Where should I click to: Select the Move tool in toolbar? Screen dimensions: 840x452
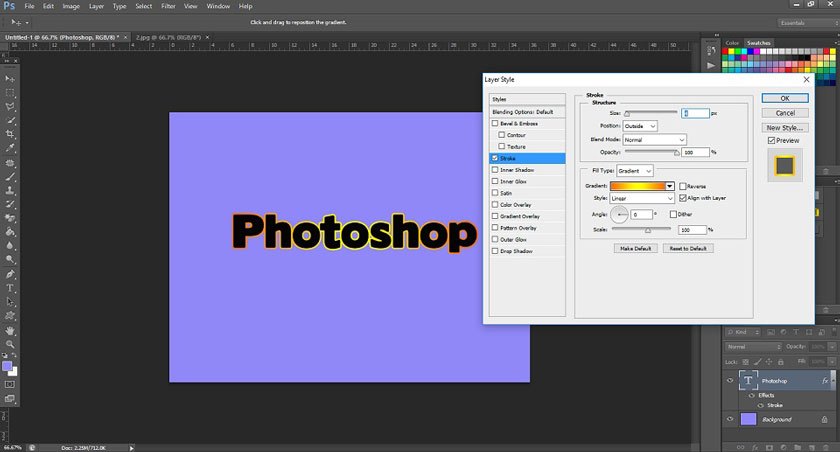(x=10, y=79)
